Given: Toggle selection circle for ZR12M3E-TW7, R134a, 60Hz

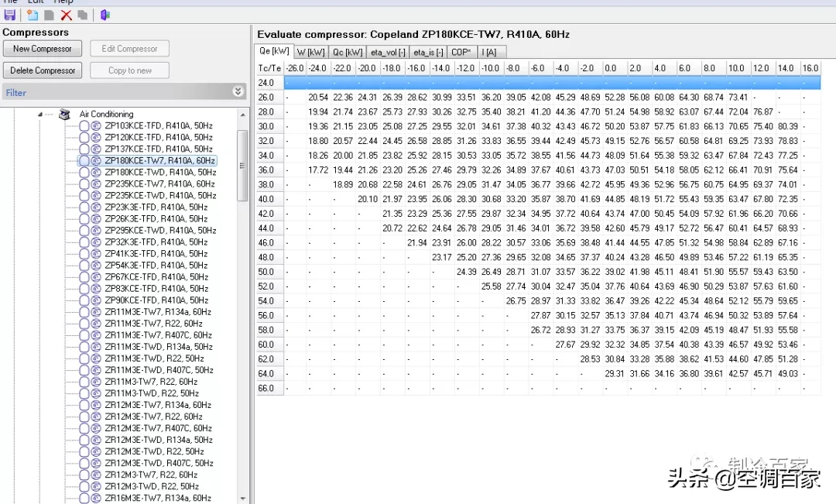Looking at the screenshot, I should tap(84, 406).
